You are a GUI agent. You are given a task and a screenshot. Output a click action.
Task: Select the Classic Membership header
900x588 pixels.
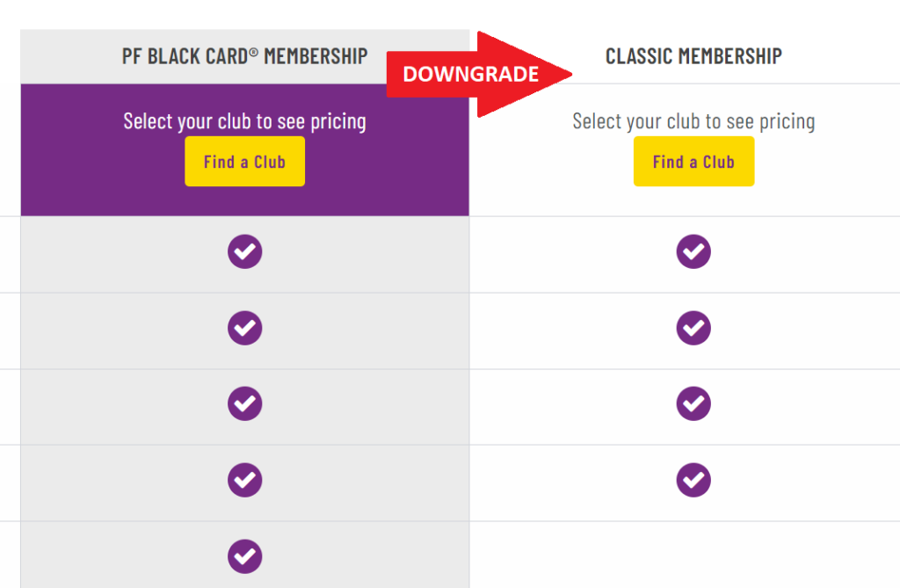[693, 57]
